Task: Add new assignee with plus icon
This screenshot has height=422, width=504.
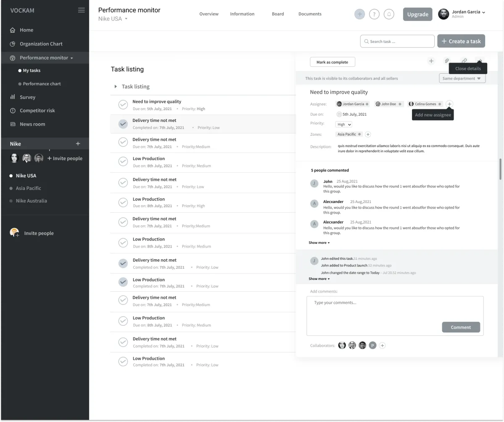Action: click(x=449, y=104)
